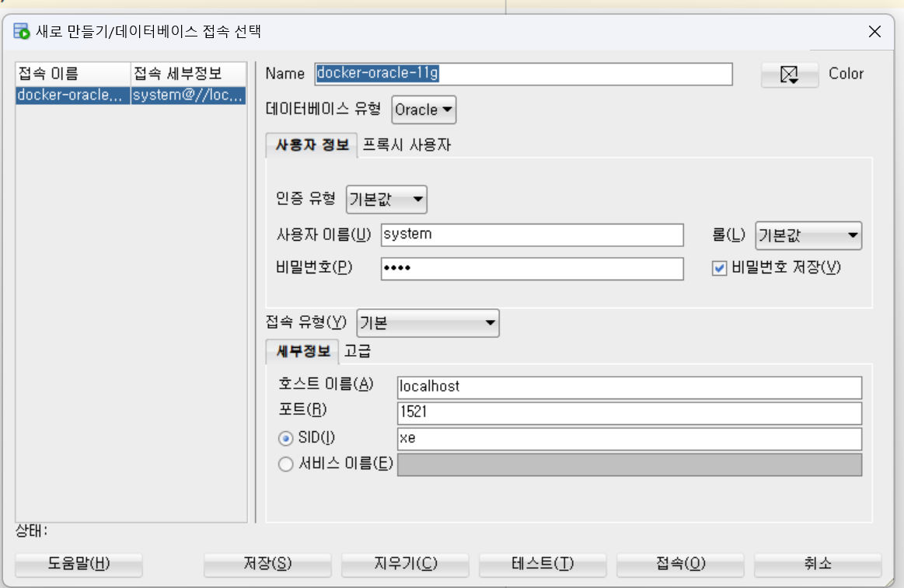The image size is (904, 588).
Task: Click the 호스트 이름 field with localhost
Action: (x=630, y=387)
